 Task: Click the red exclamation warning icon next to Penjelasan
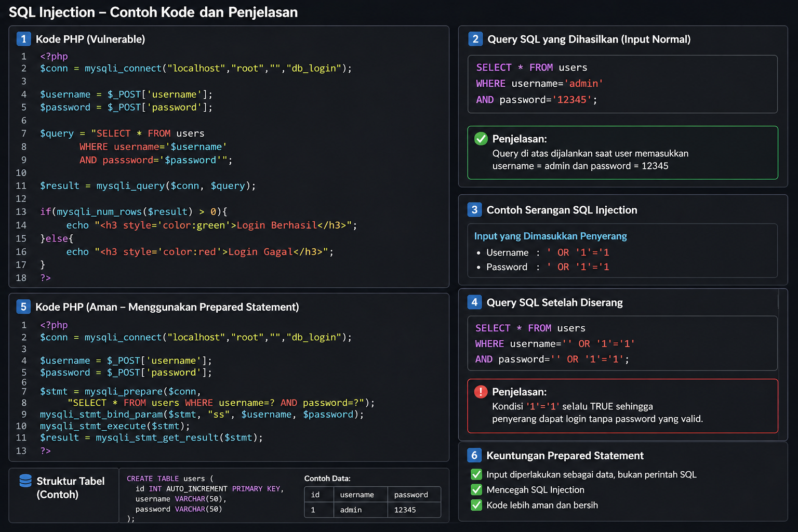pos(481,391)
